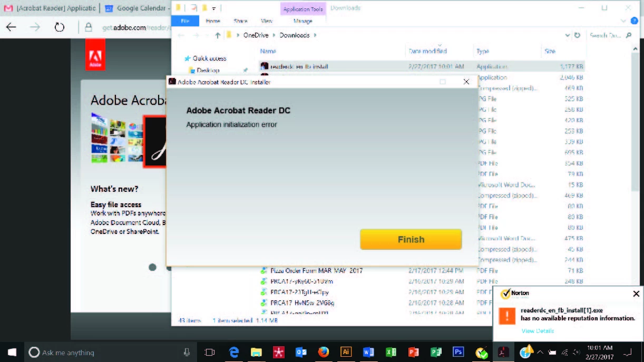Sort files by Size column

tap(550, 51)
